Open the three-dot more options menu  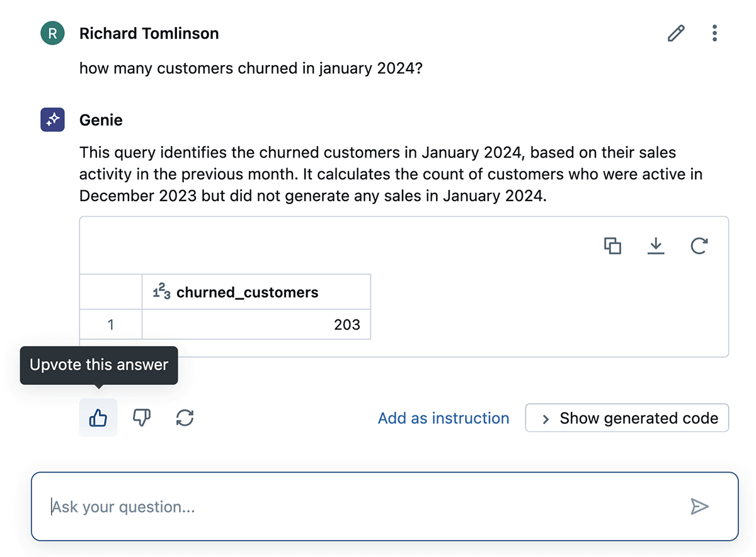pos(714,33)
